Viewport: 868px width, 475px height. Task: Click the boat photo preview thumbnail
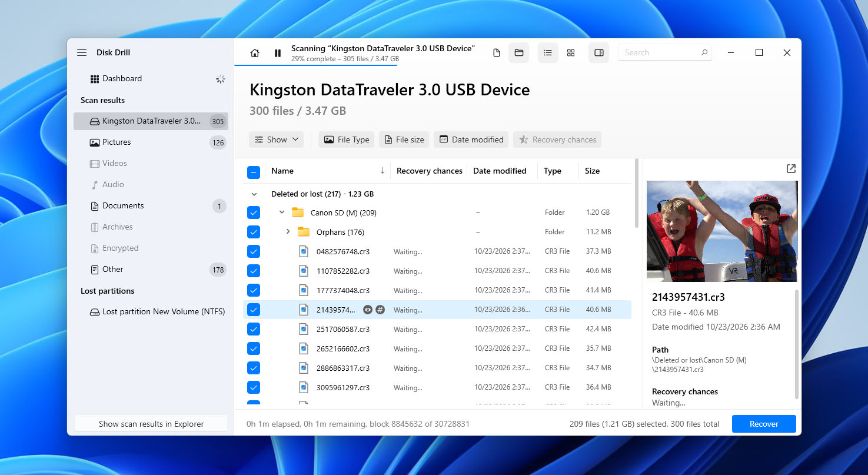tap(722, 231)
